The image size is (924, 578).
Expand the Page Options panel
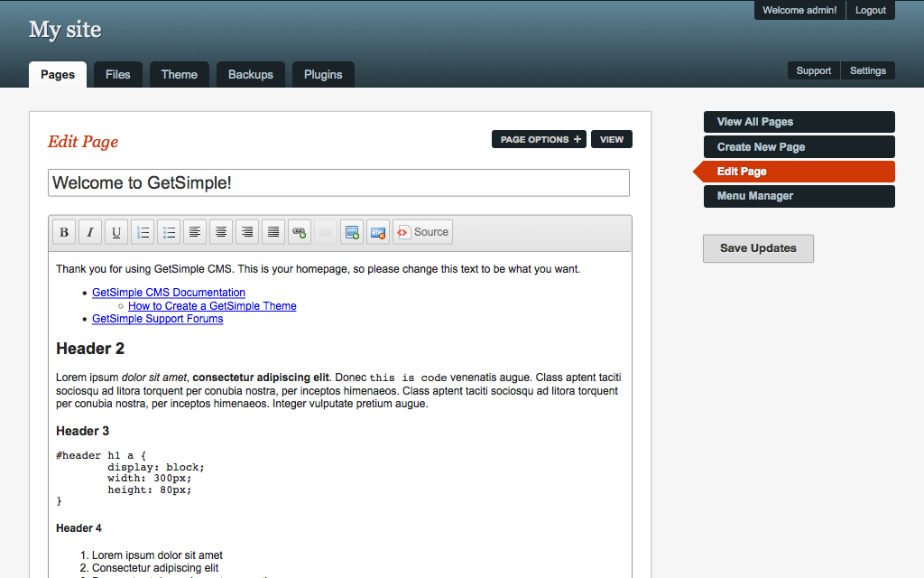tap(539, 139)
